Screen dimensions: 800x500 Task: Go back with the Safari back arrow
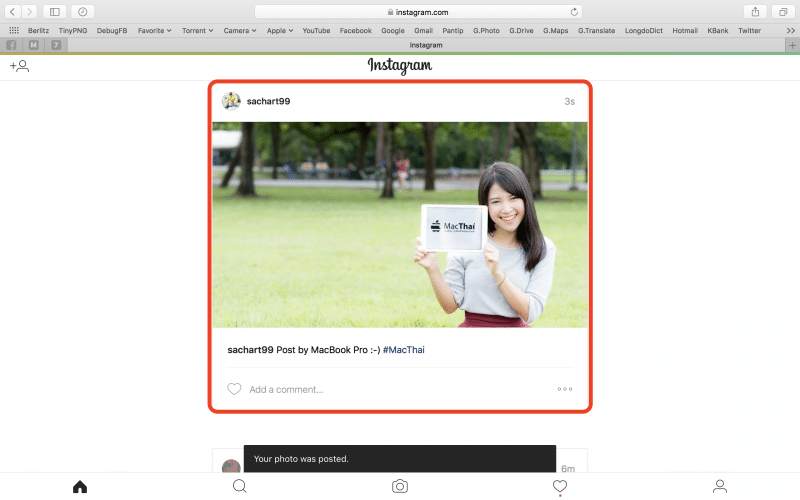13,11
